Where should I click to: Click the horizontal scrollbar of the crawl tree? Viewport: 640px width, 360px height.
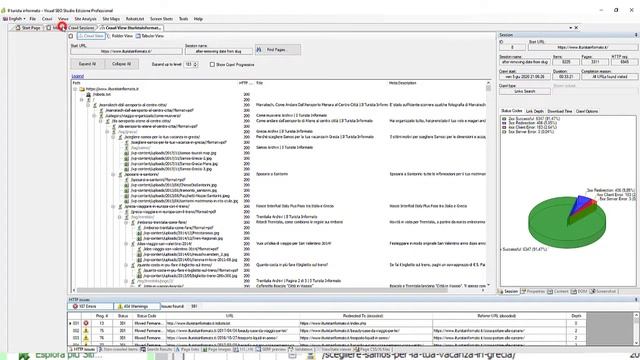click(x=279, y=290)
